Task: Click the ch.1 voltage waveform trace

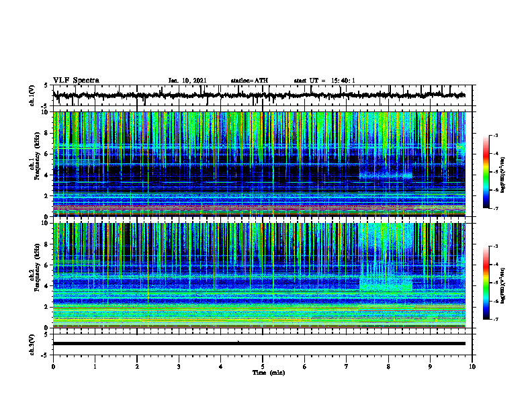Action: pos(259,95)
